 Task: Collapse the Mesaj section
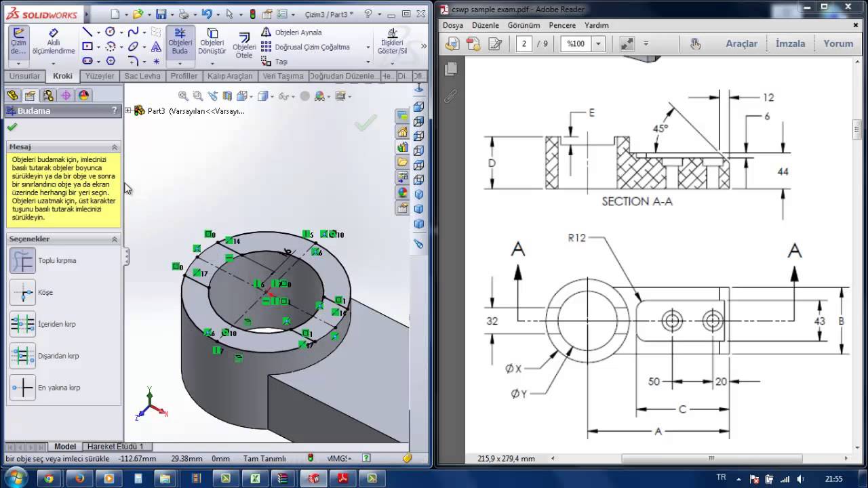pyautogui.click(x=115, y=147)
